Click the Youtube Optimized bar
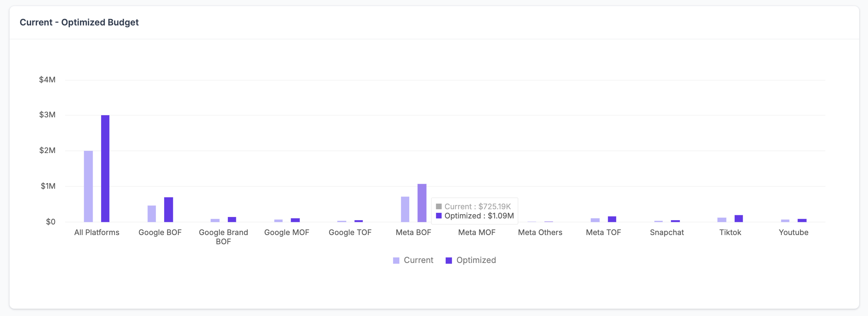The width and height of the screenshot is (868, 316). click(x=802, y=221)
